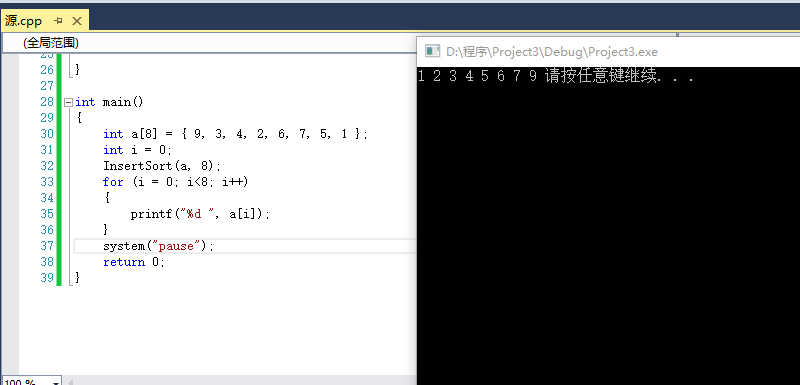Switch to the 源.cpp editor tab
Screen dimensions: 800x385
[23, 21]
